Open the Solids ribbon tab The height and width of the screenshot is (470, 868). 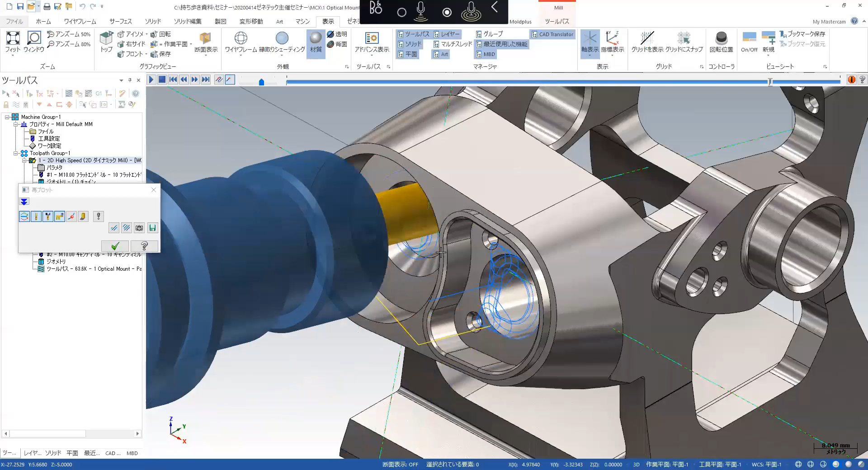click(x=153, y=21)
